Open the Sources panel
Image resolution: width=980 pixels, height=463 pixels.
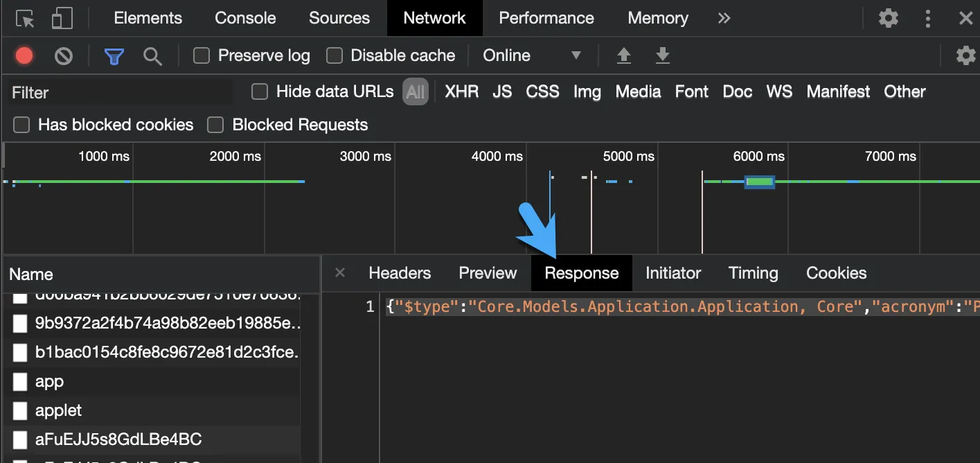339,18
